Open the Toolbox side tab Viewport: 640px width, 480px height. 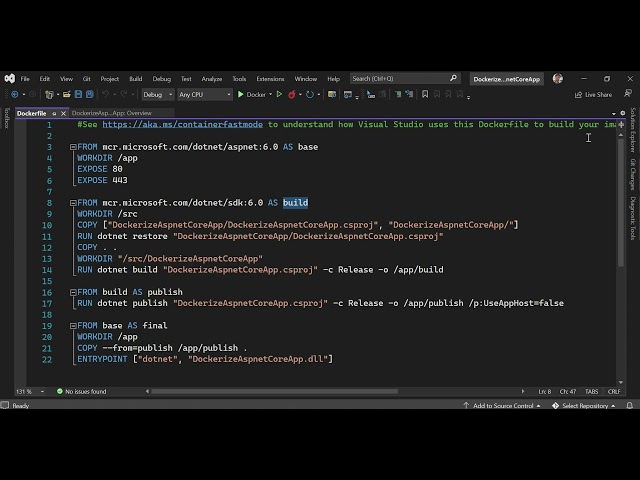6,118
